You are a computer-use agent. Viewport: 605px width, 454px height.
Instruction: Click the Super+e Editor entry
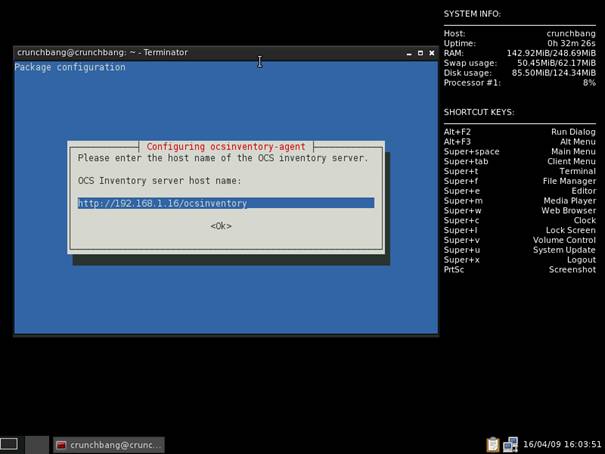coord(519,191)
